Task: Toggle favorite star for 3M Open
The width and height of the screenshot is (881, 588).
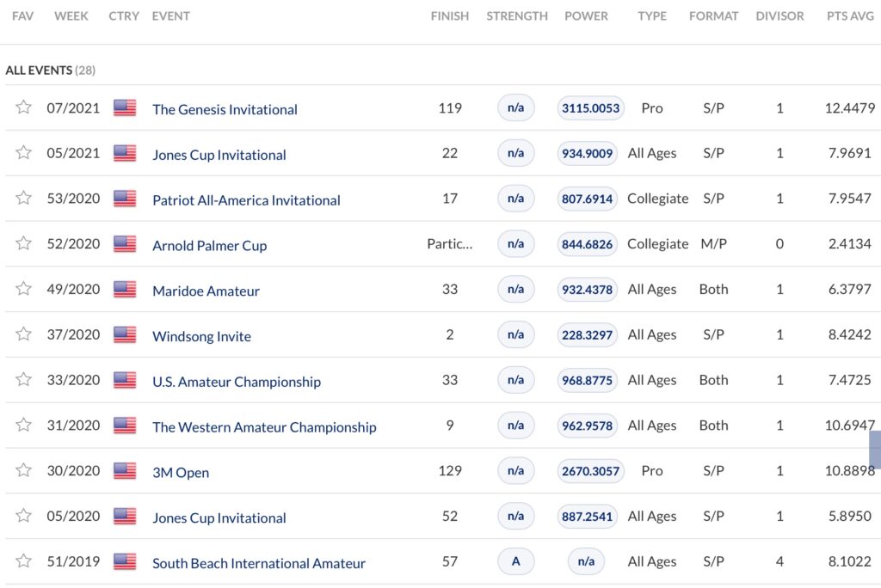Action: coord(24,470)
